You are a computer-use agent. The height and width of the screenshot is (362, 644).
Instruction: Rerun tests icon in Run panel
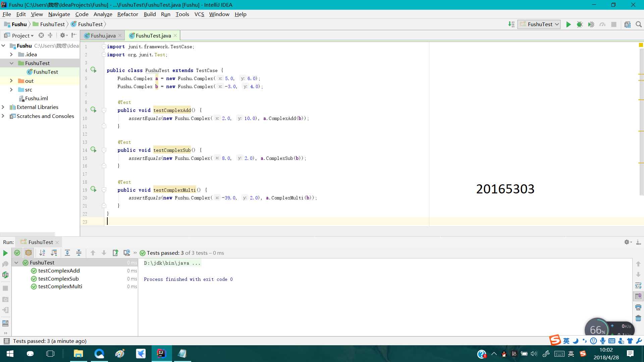click(5, 253)
